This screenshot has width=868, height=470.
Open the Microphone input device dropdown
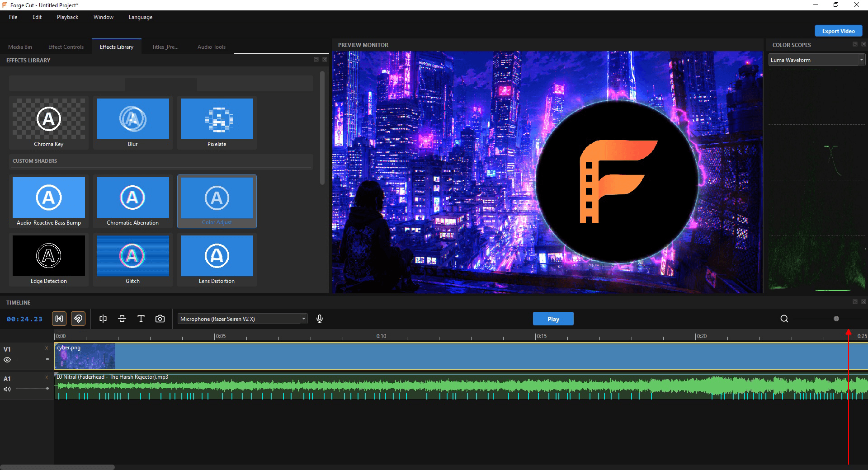coord(243,319)
